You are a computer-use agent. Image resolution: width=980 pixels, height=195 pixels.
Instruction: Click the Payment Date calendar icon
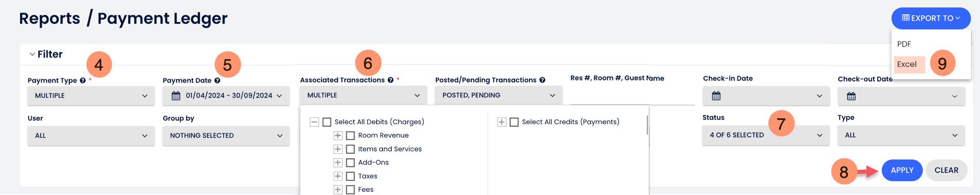[176, 96]
